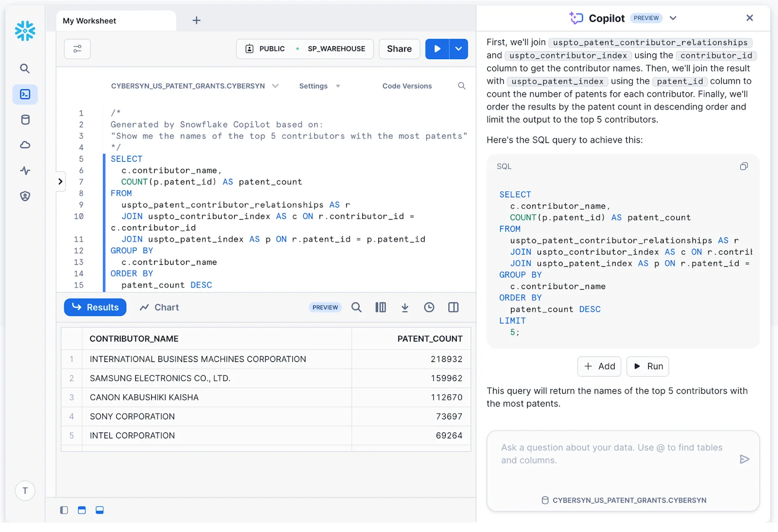
Task: View the query history clock icon
Action: click(429, 308)
